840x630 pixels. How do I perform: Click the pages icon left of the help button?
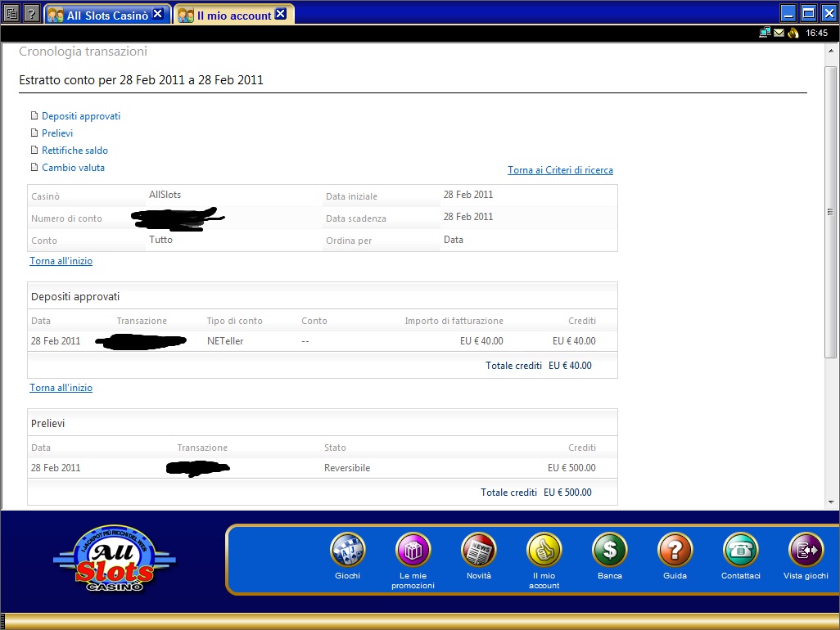pyautogui.click(x=11, y=13)
